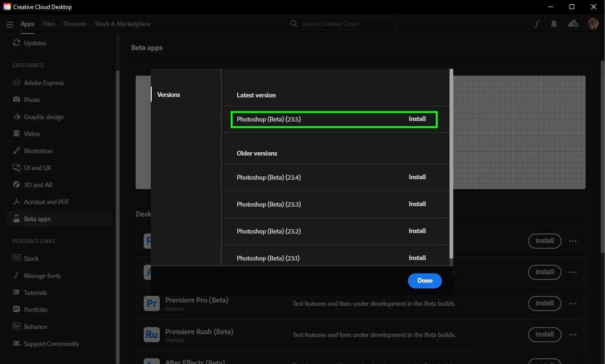Click the Latest version heading
This screenshot has height=364, width=605.
[x=256, y=95]
